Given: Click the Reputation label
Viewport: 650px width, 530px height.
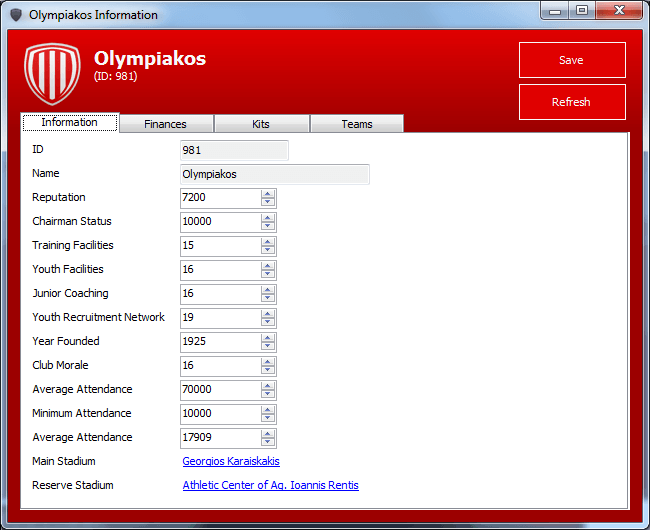Looking at the screenshot, I should coord(59,197).
